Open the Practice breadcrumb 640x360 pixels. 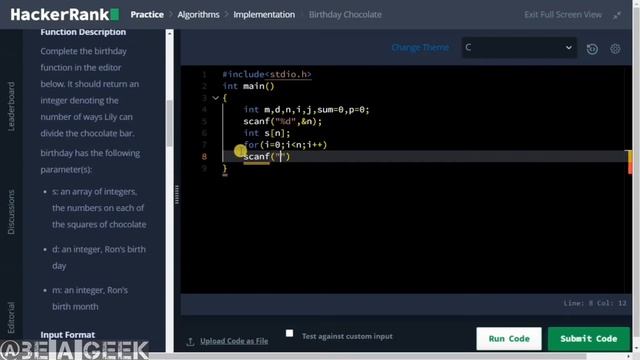pyautogui.click(x=147, y=15)
